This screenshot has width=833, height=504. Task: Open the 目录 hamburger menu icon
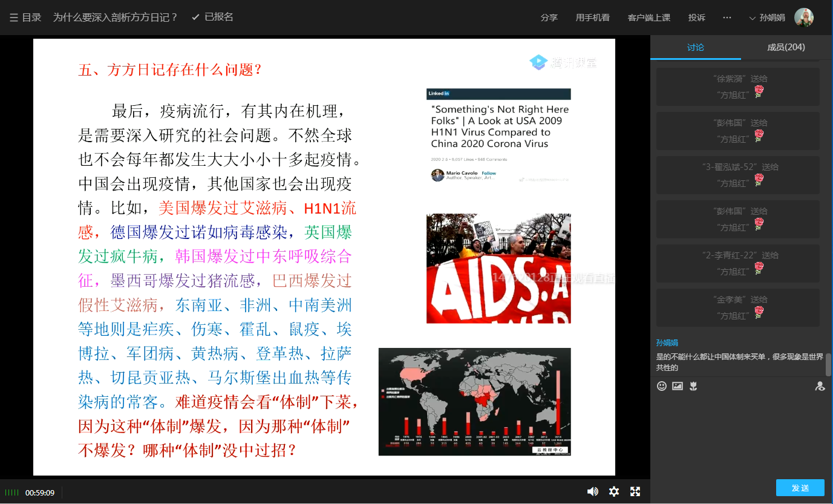(x=14, y=18)
